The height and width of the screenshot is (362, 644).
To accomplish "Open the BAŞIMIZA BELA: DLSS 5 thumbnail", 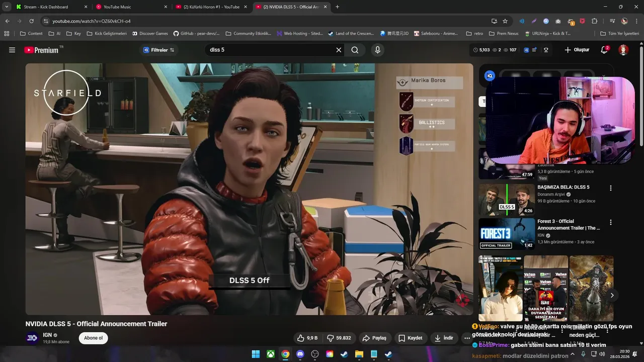I will 507,200.
